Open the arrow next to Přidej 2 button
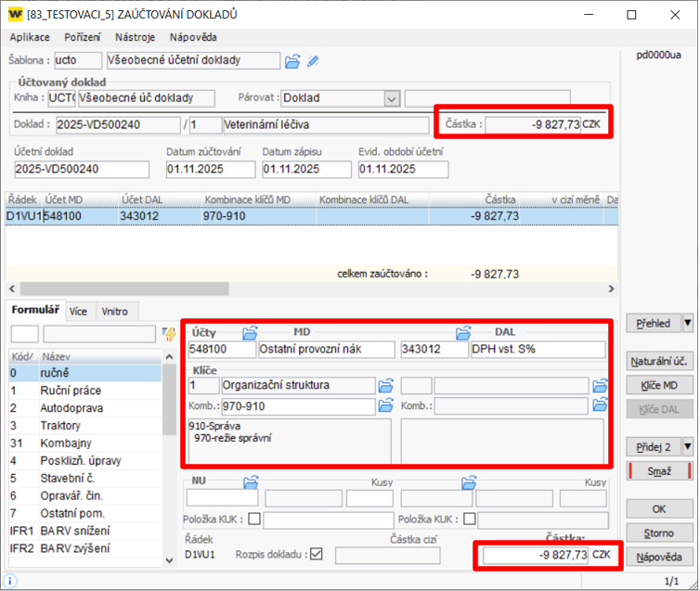The height and width of the screenshot is (591, 700). point(688,446)
